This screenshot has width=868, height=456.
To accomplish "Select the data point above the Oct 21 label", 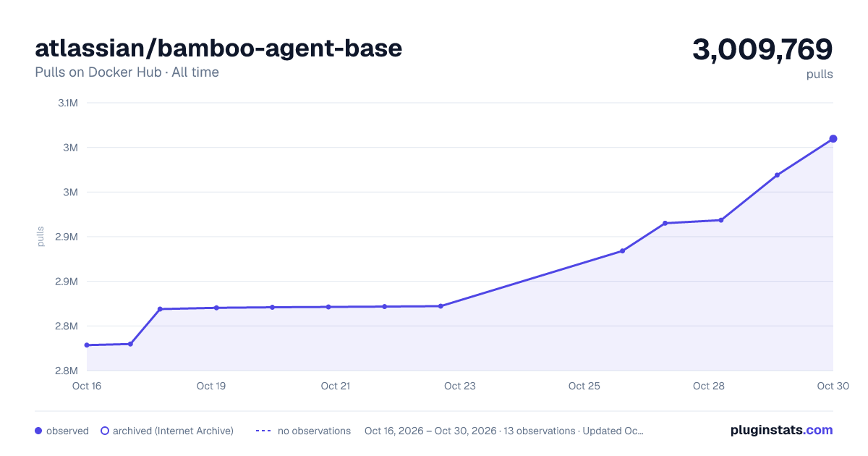I will click(x=328, y=307).
